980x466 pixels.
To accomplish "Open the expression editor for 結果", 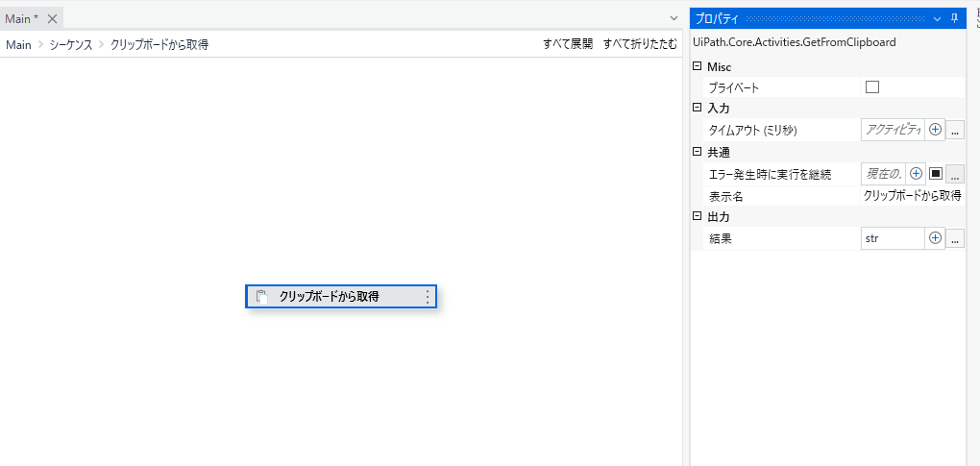I will click(x=954, y=238).
